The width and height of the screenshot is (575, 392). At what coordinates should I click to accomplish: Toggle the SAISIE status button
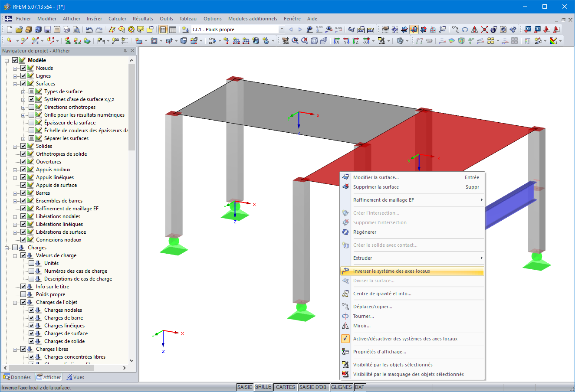(245, 387)
